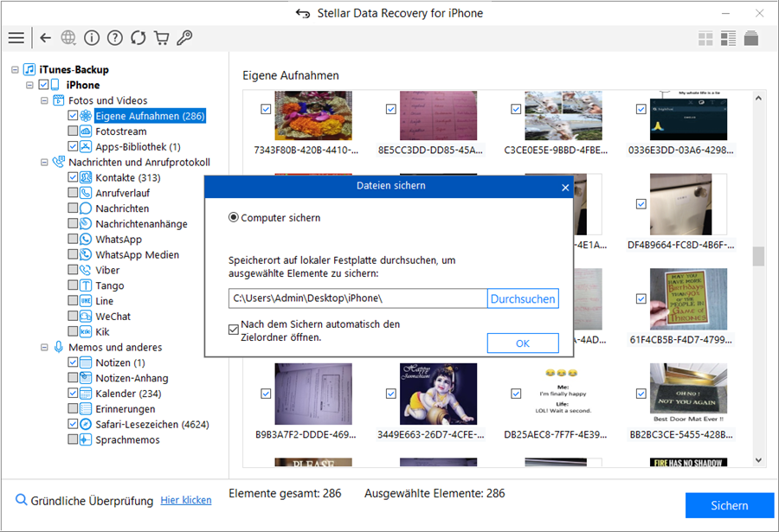Image resolution: width=779 pixels, height=532 pixels.
Task: Uncheck the Apps-Bibliothek checkbox
Action: point(73,146)
